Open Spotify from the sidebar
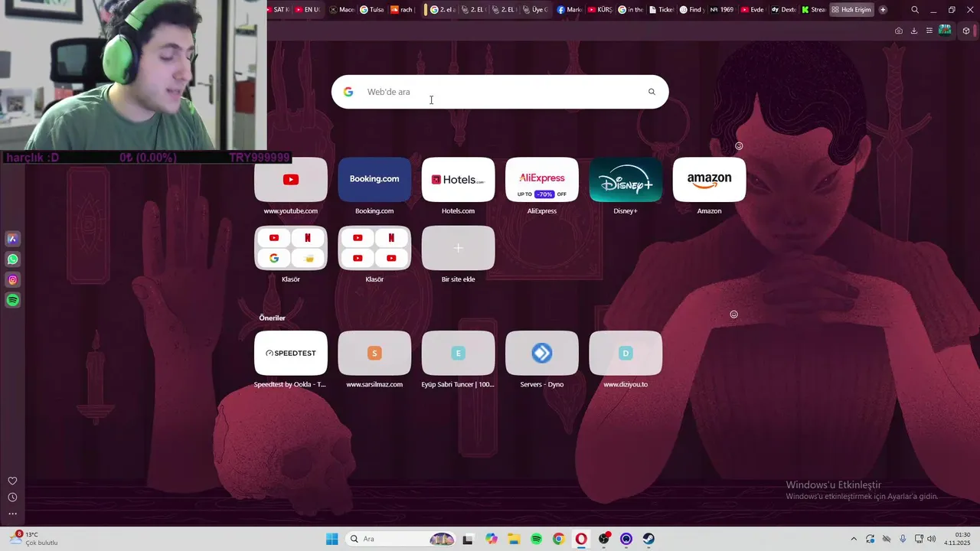This screenshot has height=551, width=980. [x=12, y=301]
